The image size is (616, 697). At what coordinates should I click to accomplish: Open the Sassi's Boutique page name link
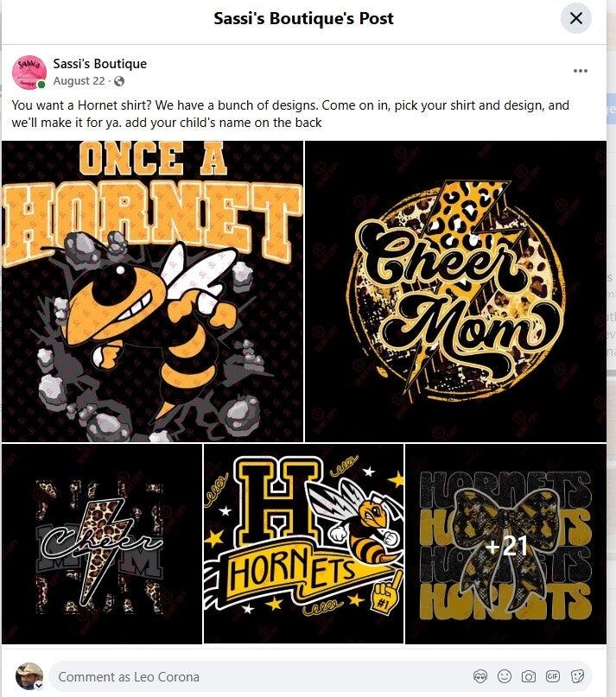coord(99,64)
